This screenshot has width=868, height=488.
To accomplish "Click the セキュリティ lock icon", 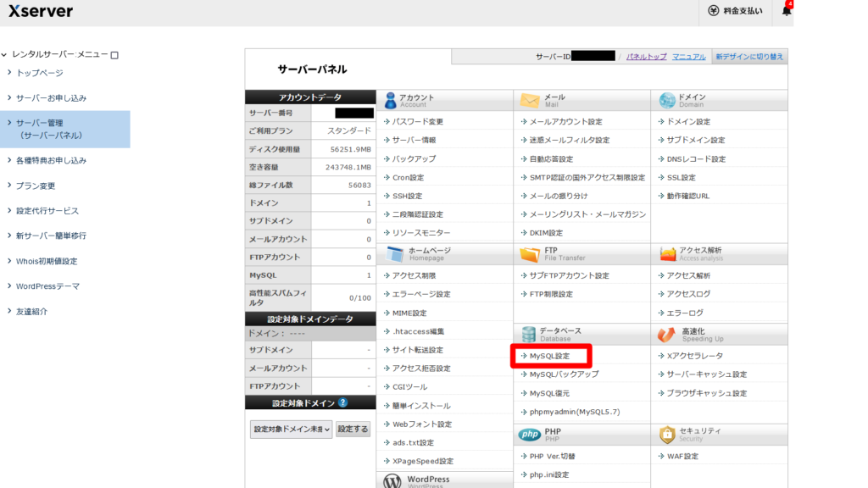I will pyautogui.click(x=667, y=435).
